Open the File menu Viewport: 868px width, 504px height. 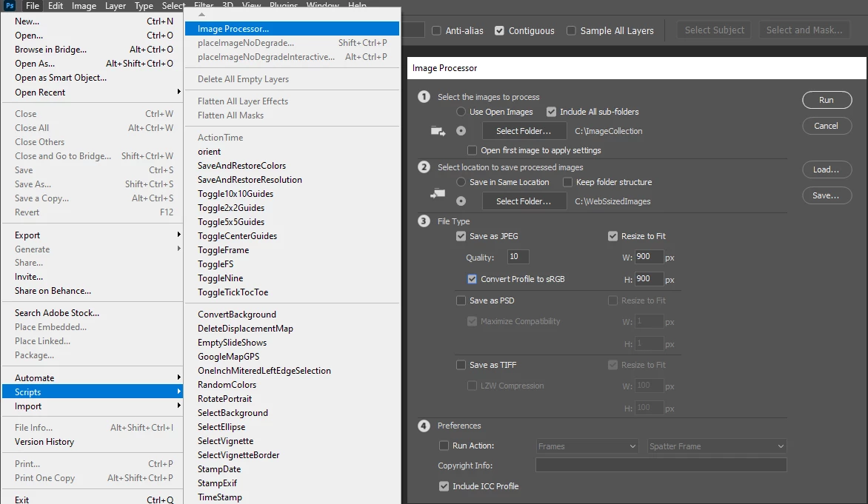pos(33,5)
